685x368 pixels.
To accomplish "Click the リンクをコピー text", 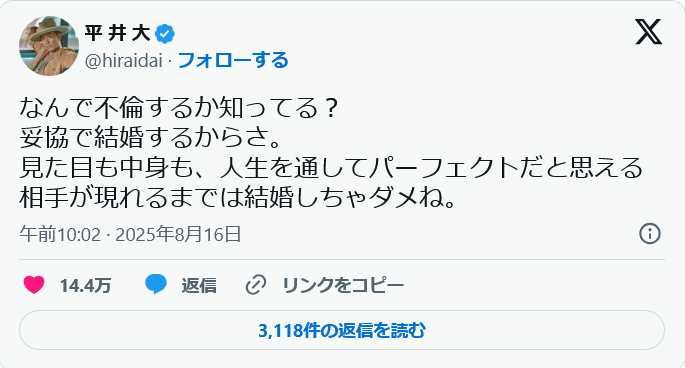I will tap(343, 285).
